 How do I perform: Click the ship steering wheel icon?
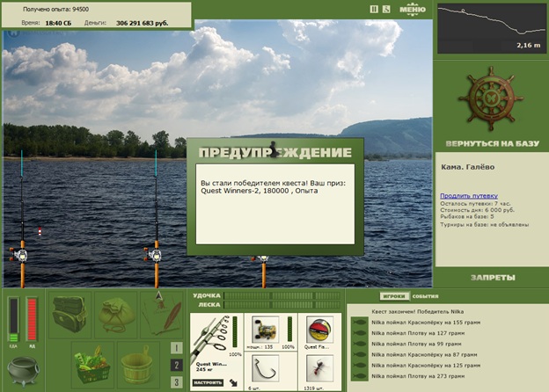[x=491, y=98]
